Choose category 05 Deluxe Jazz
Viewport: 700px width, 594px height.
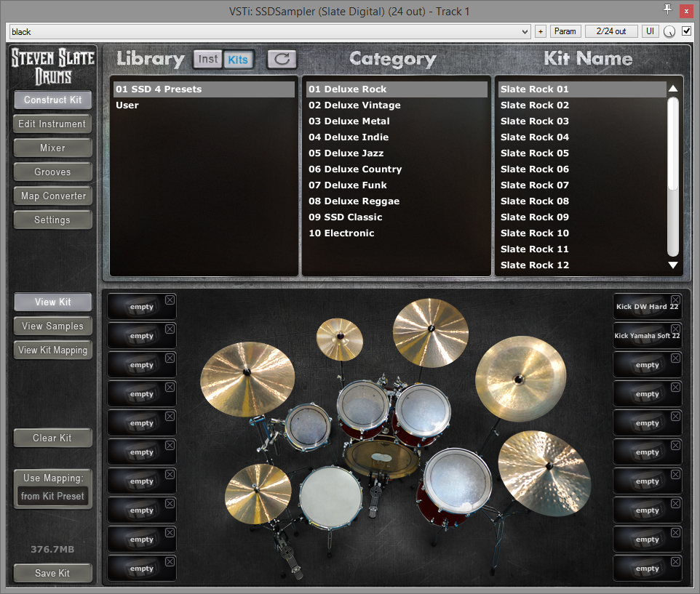[x=397, y=153]
